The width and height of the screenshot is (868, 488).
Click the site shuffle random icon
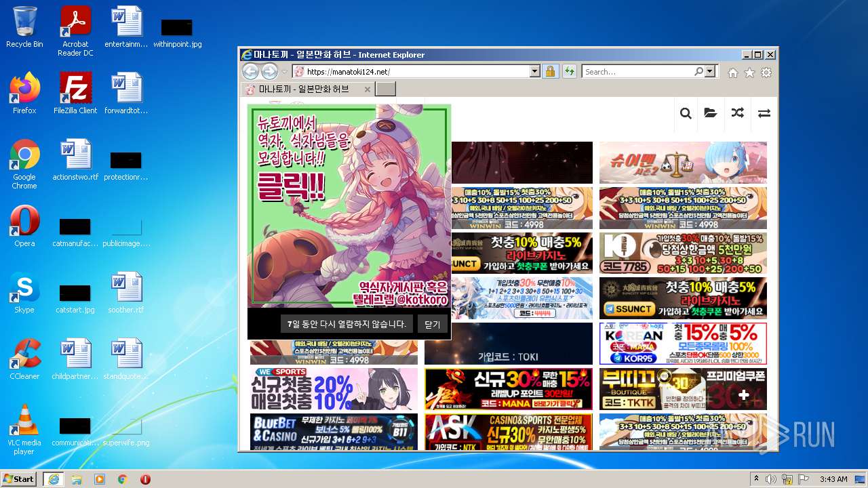coord(738,113)
